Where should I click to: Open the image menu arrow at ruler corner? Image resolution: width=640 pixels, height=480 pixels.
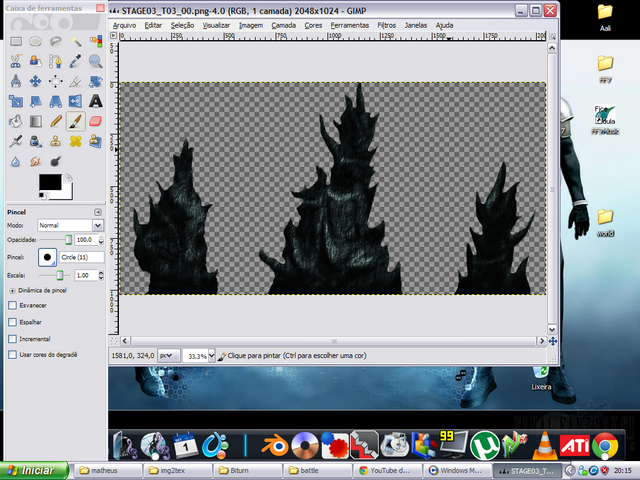click(113, 36)
